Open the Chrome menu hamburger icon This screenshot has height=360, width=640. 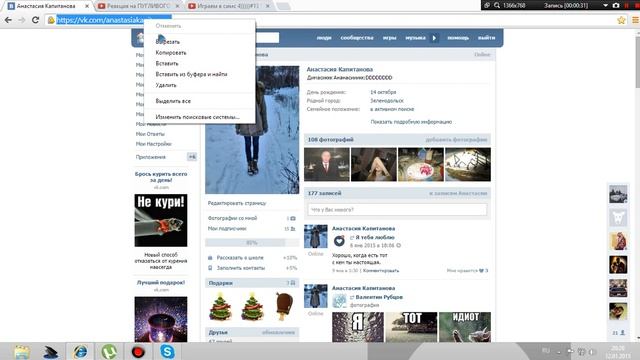pyautogui.click(x=635, y=20)
